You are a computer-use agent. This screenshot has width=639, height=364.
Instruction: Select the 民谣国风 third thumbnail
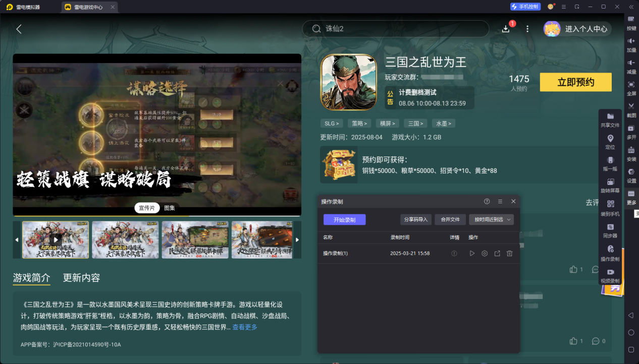click(195, 240)
